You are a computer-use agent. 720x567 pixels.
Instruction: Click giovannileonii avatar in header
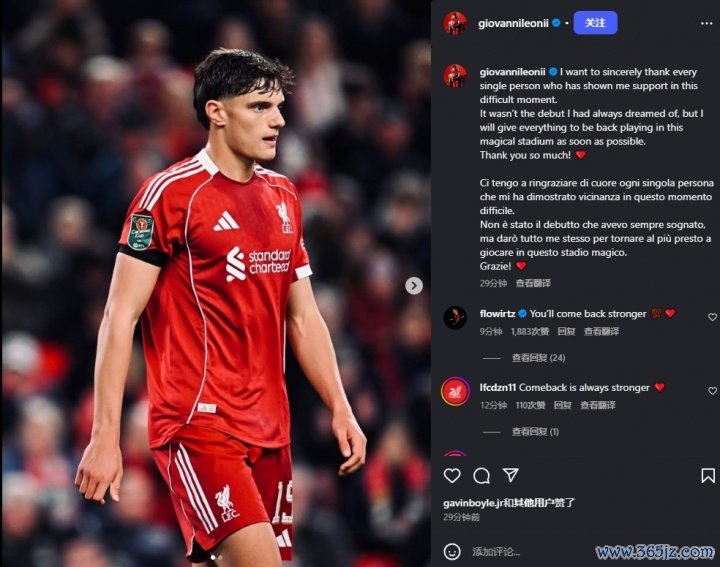(455, 23)
